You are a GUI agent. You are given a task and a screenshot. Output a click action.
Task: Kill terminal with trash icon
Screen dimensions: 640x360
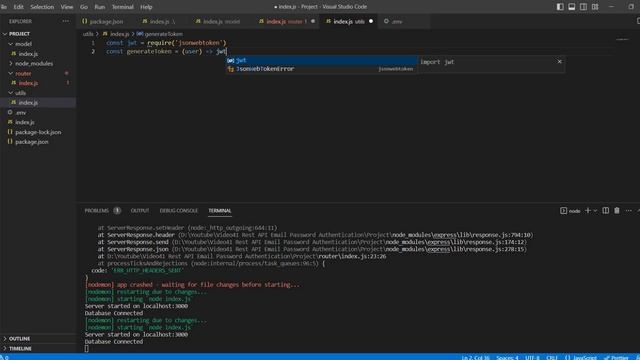click(617, 211)
